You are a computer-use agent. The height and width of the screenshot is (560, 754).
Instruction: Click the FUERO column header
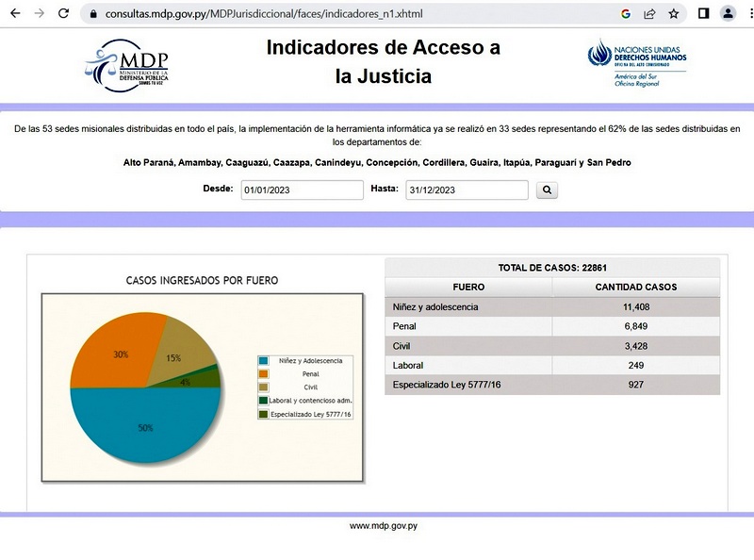click(468, 288)
